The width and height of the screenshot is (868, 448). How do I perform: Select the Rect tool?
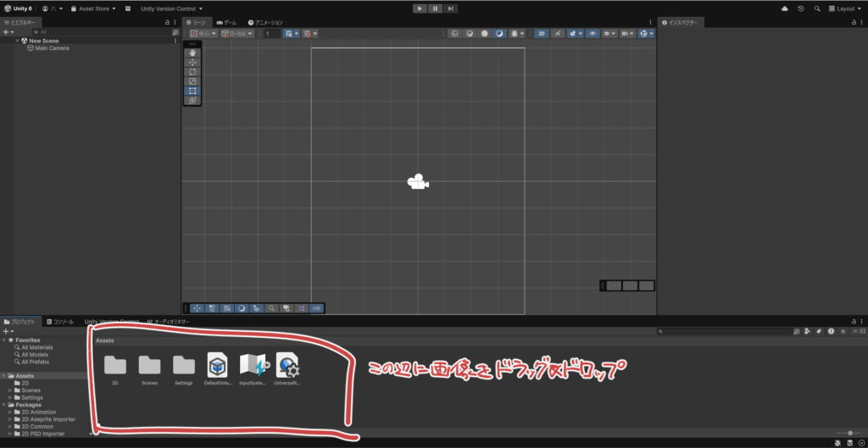click(192, 91)
